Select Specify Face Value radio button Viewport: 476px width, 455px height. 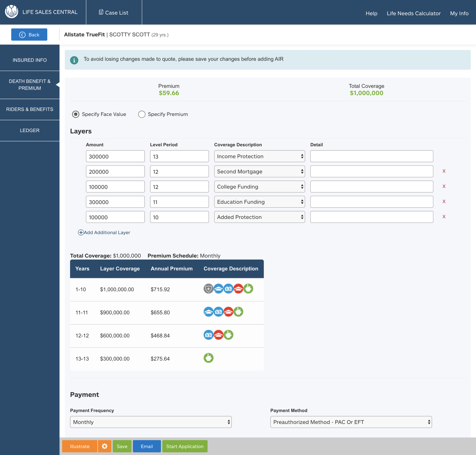point(76,114)
